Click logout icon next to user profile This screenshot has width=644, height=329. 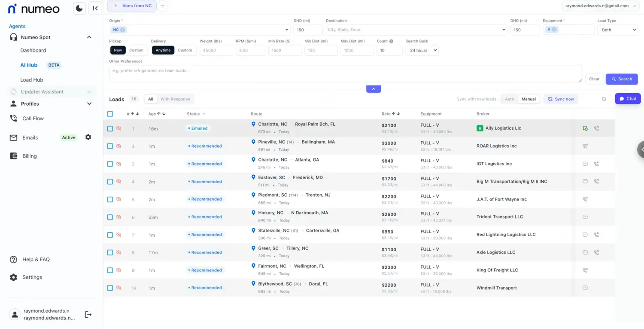coord(88,314)
